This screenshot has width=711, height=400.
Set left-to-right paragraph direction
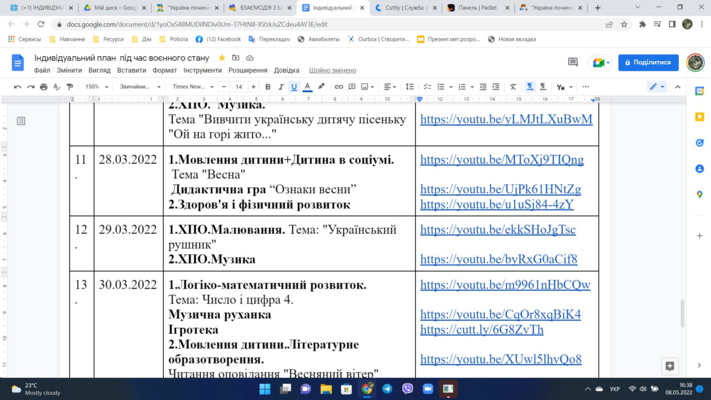click(x=530, y=87)
